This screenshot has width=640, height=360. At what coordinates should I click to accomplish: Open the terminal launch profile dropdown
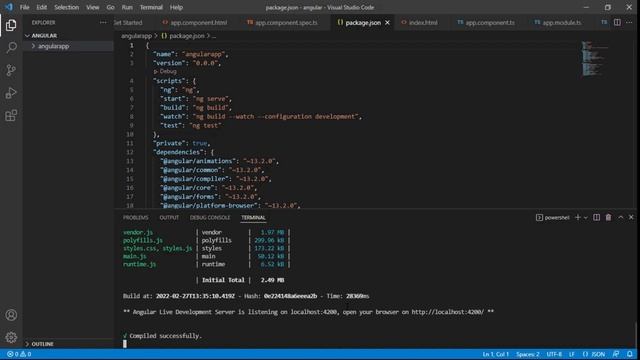click(586, 218)
